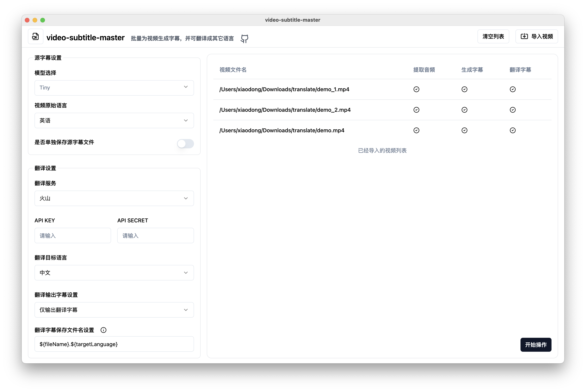
Task: Click the 清空列表 button
Action: pyautogui.click(x=493, y=36)
